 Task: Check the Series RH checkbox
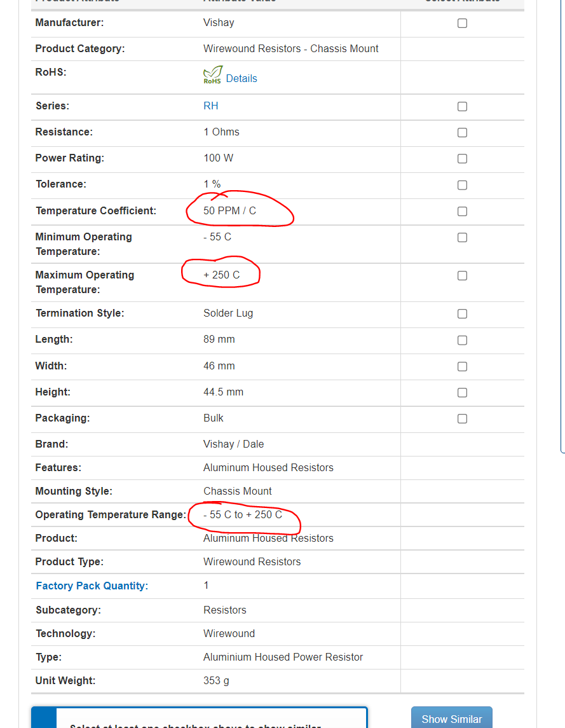point(462,106)
